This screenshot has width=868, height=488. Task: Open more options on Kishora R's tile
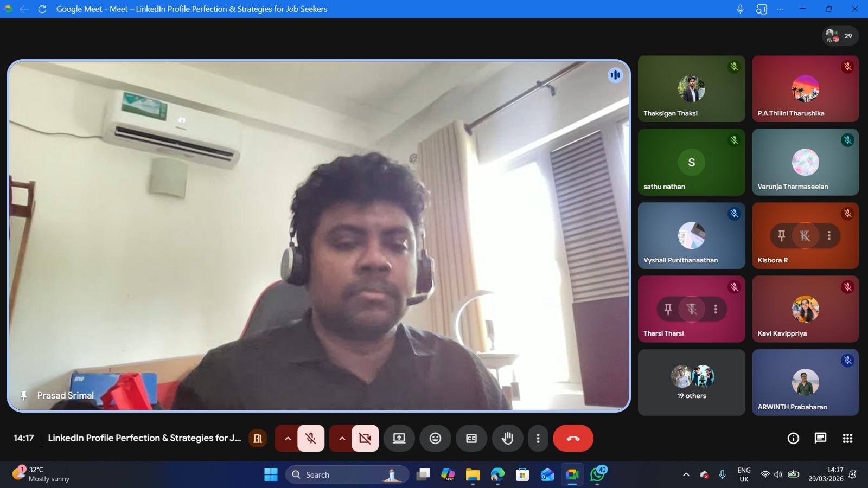[829, 235]
